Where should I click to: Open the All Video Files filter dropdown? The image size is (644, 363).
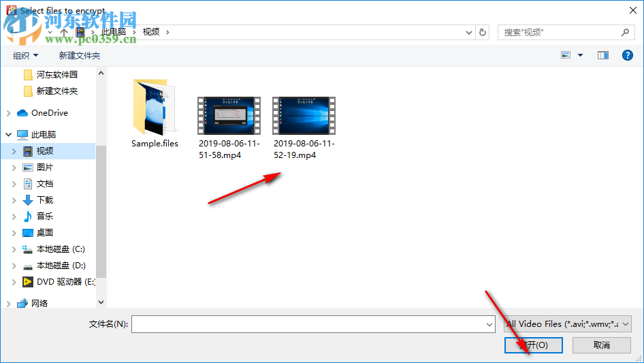[x=568, y=324]
